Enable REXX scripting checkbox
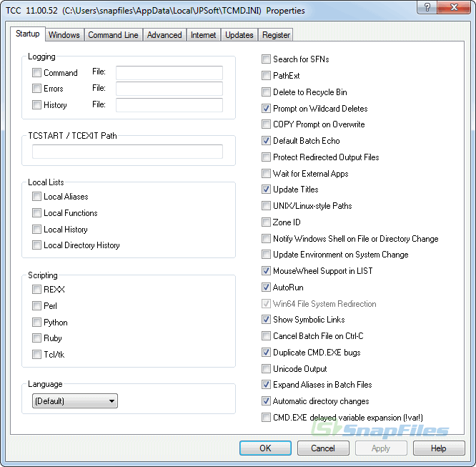 [36, 289]
